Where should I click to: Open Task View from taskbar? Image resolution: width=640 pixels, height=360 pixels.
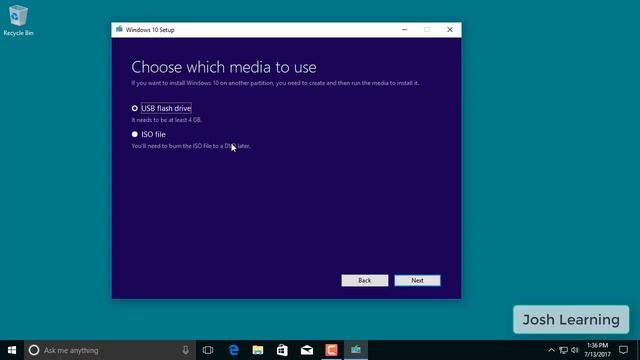208,350
